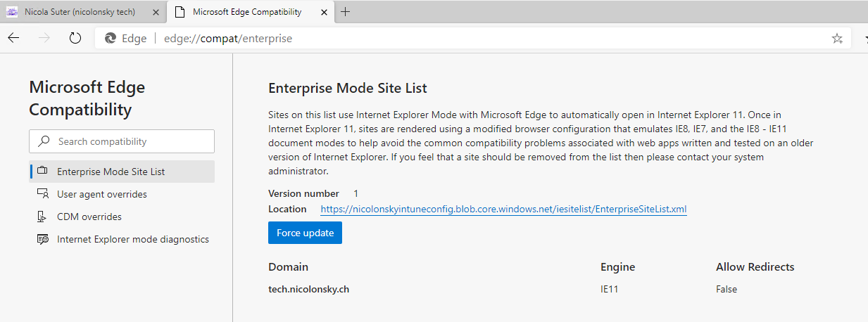Click the User agent overrides icon
Viewport: 868px width, 322px height.
tap(42, 194)
